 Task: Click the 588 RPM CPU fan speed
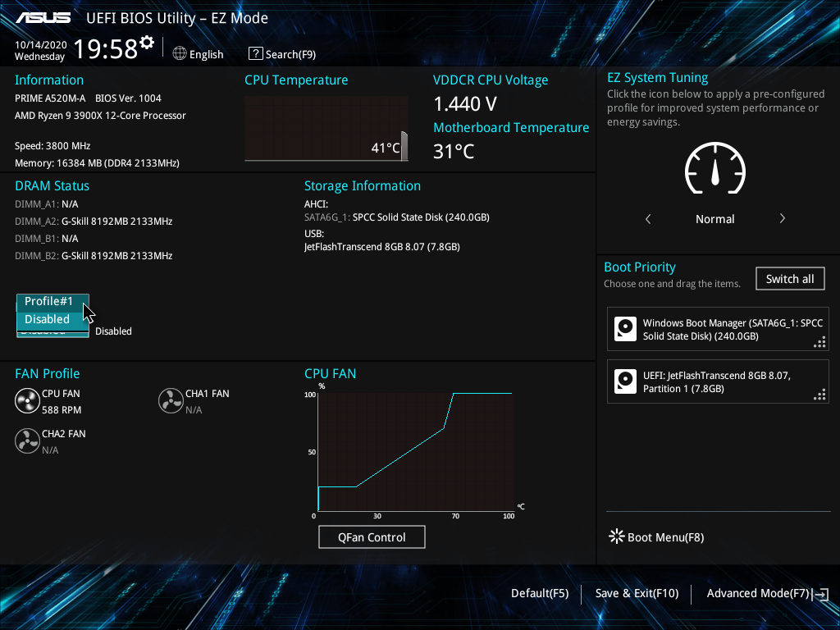(x=62, y=410)
